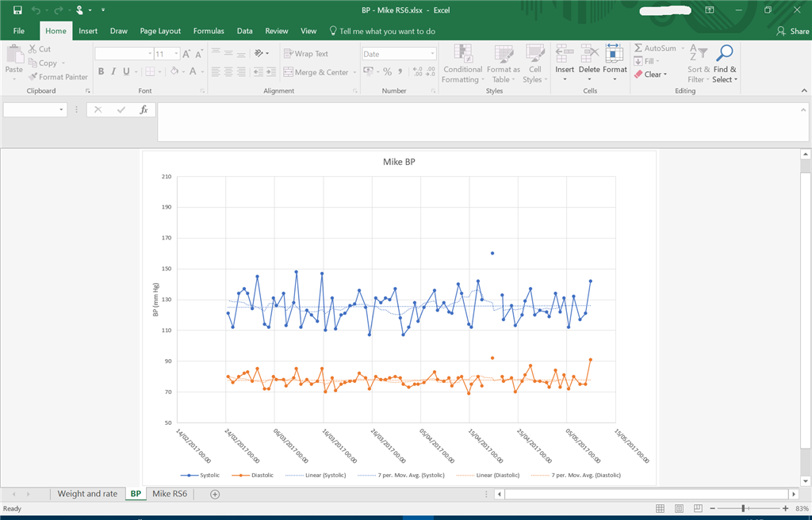This screenshot has height=520, width=812.
Task: Click the Font Color A icon
Action: pos(193,71)
